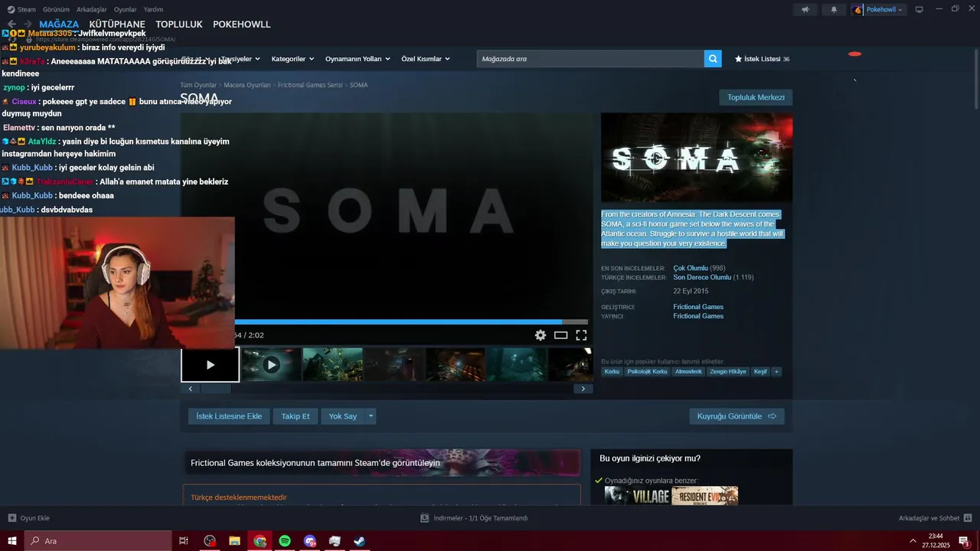980x551 pixels.
Task: Open Arkadaşlar ve Sohbet icon
Action: click(x=968, y=518)
